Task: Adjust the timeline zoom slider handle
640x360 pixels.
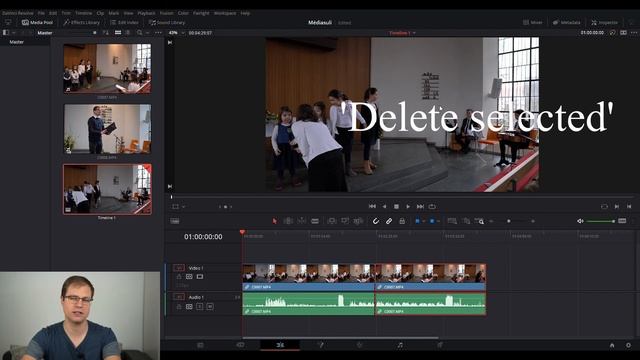Action: click(x=509, y=221)
